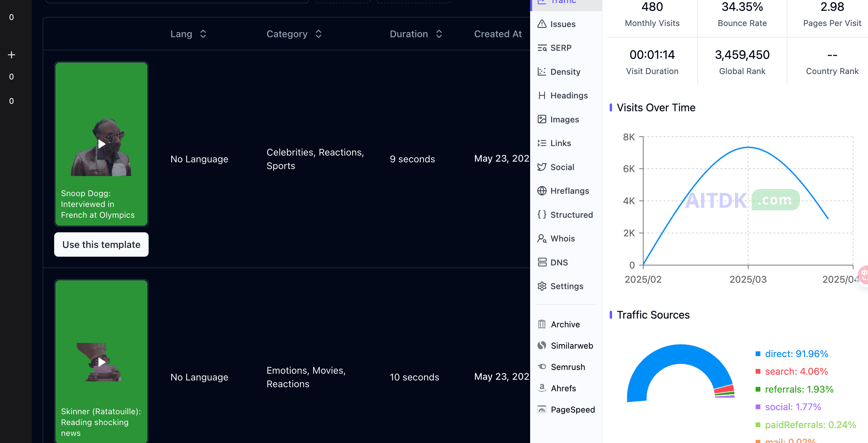Click the 00:01:14 Visit Duration stat

point(652,63)
